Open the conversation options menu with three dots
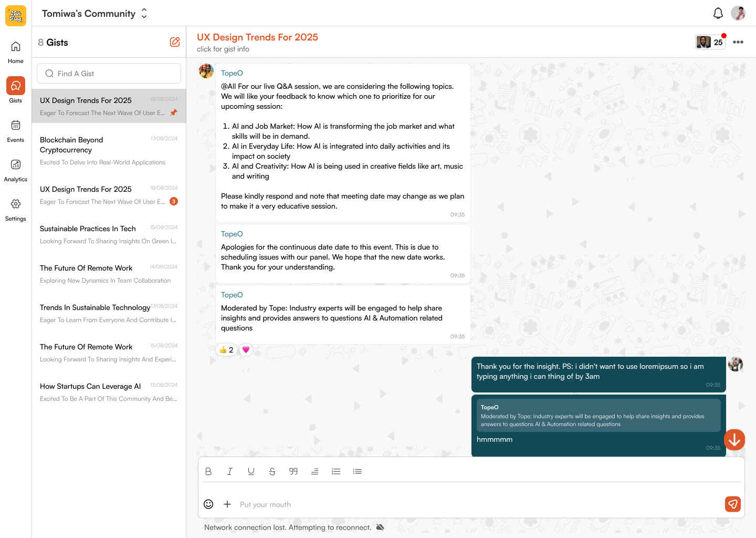This screenshot has width=756, height=538. (x=738, y=42)
